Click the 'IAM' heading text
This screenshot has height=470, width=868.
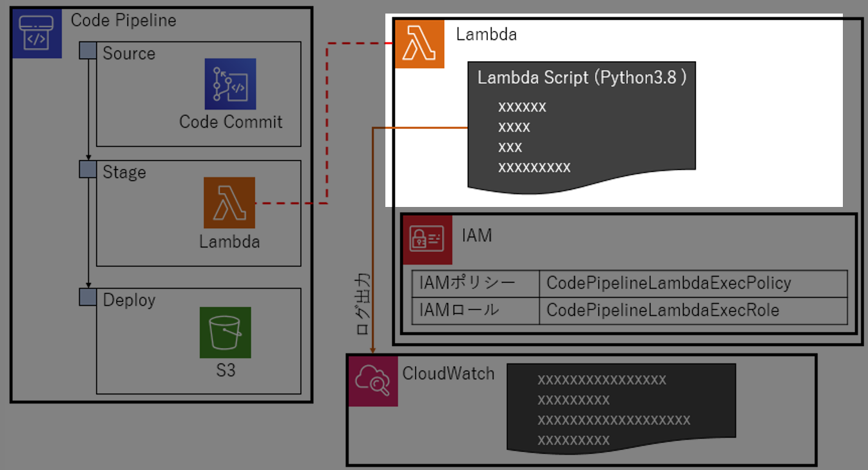(x=477, y=236)
